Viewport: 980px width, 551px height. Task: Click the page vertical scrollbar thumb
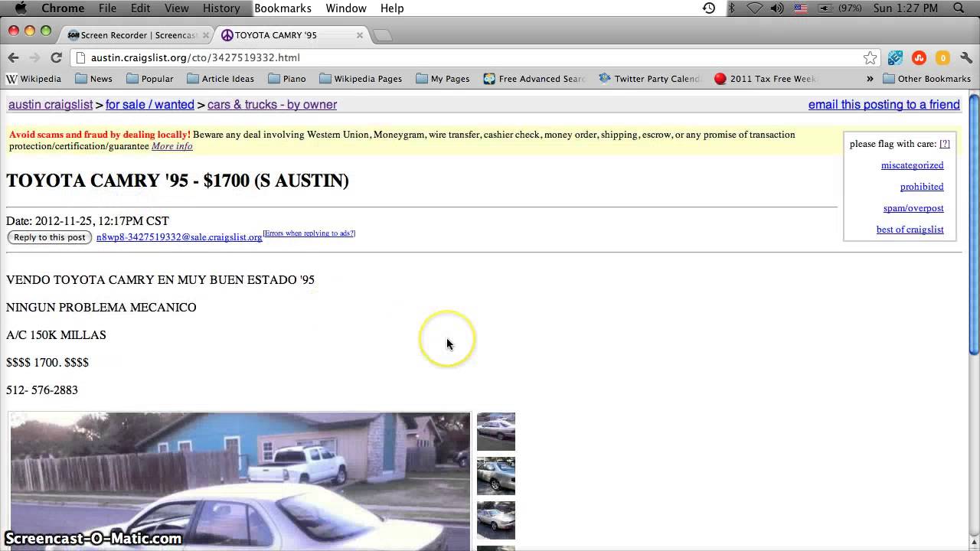click(x=974, y=224)
